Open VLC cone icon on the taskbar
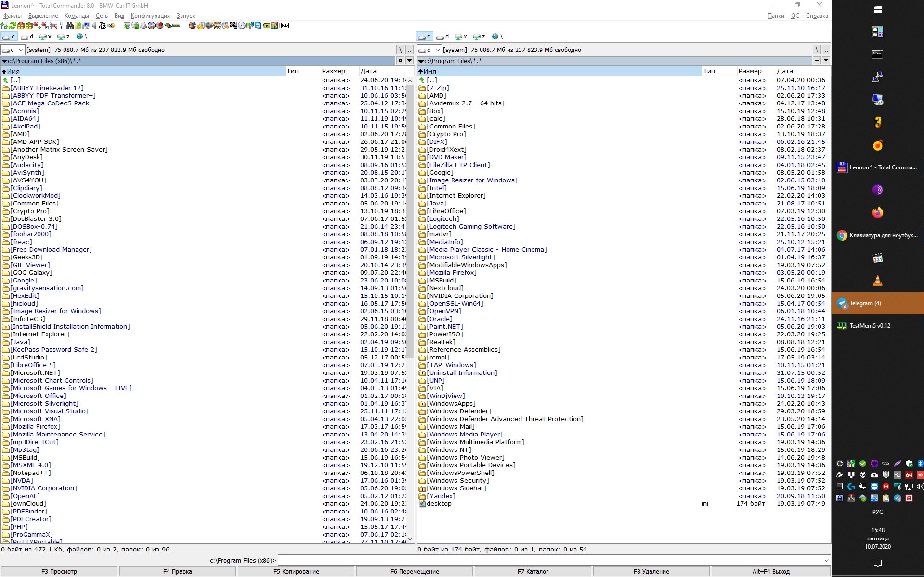 [878, 281]
